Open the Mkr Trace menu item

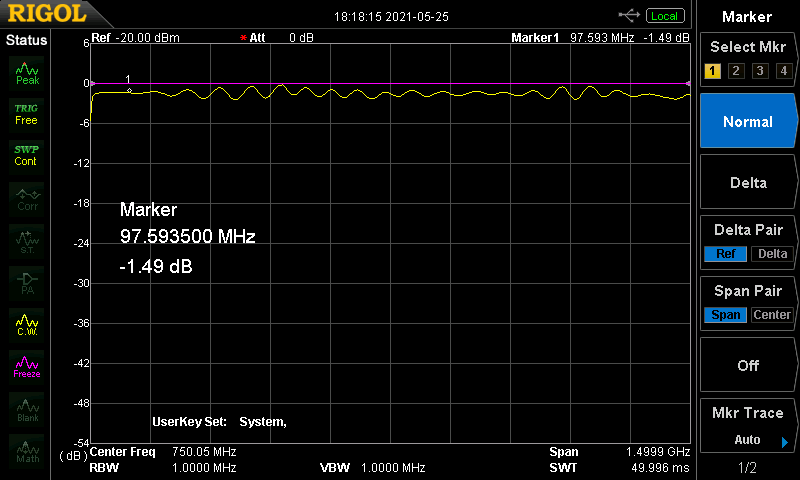[x=748, y=425]
